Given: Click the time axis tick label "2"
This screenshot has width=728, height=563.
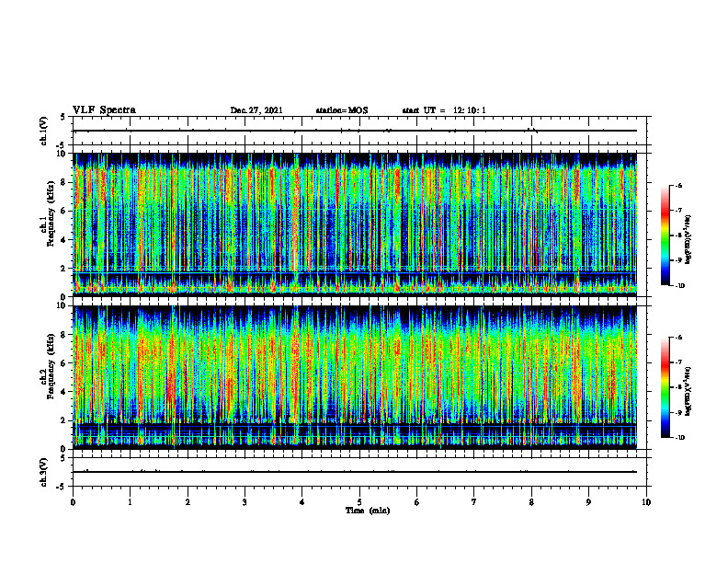Looking at the screenshot, I should 188,502.
